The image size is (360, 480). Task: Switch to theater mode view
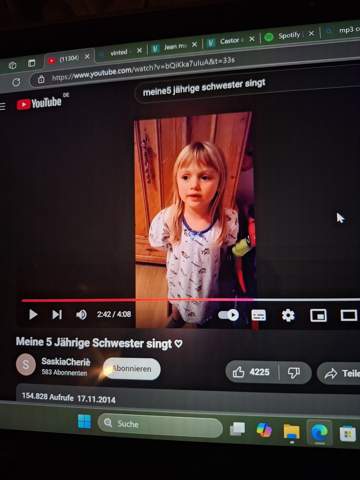tap(349, 315)
